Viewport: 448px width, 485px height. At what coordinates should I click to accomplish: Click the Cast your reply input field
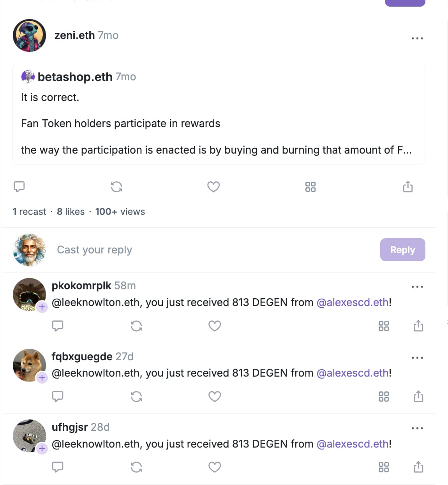(x=156, y=250)
